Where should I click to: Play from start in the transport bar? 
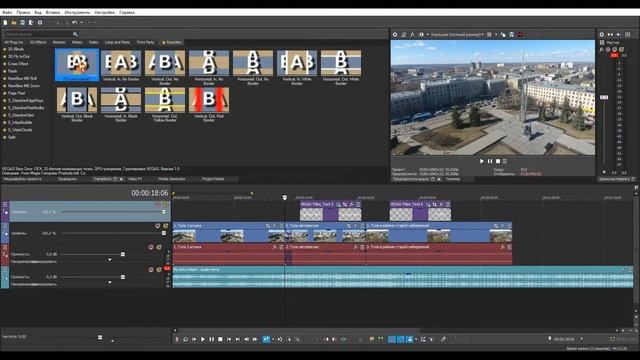click(194, 339)
